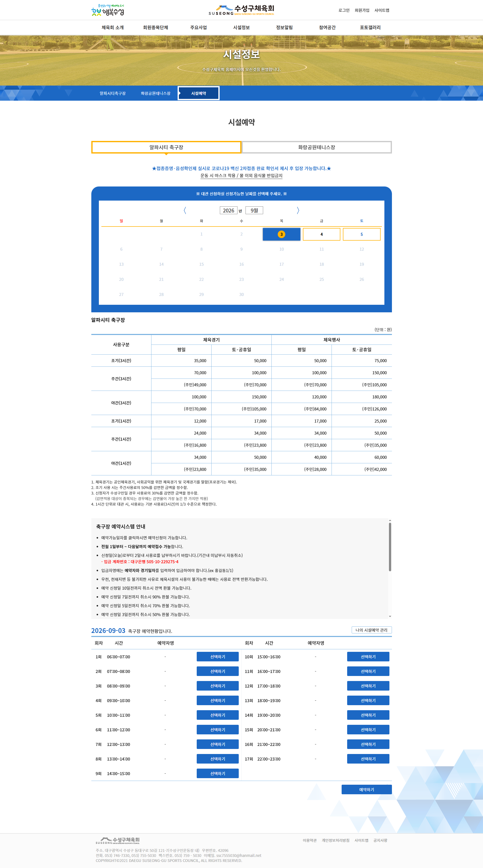Click the 회원가입 link
The width and height of the screenshot is (483, 868).
[x=362, y=11]
